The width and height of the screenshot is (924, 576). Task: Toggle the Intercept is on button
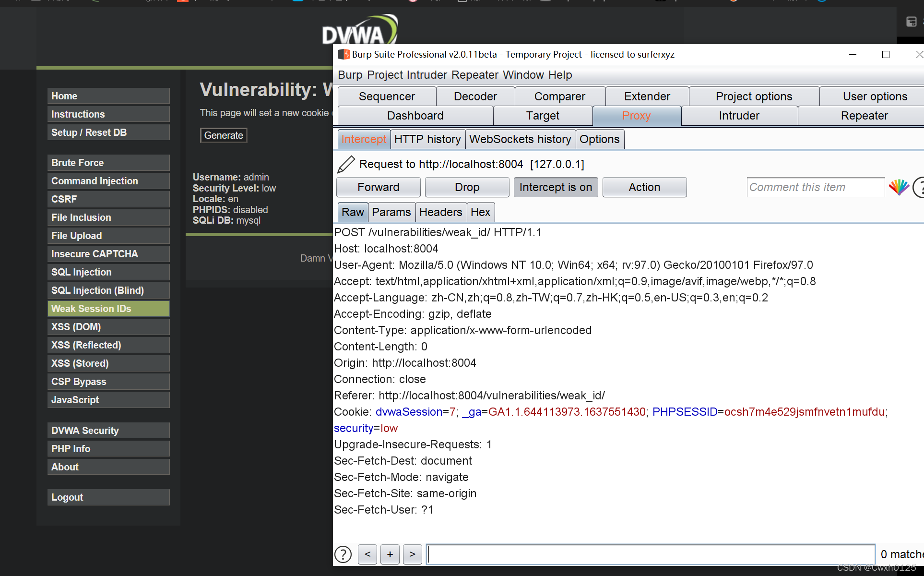[556, 187]
